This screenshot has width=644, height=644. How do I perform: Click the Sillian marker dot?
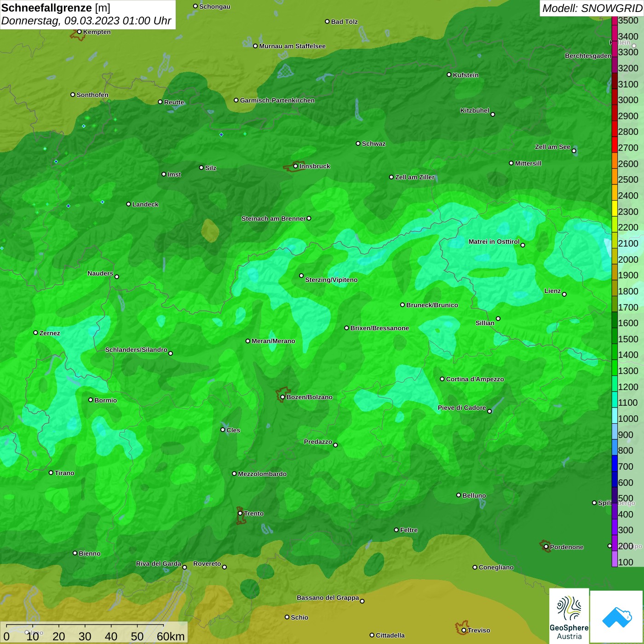point(498,318)
